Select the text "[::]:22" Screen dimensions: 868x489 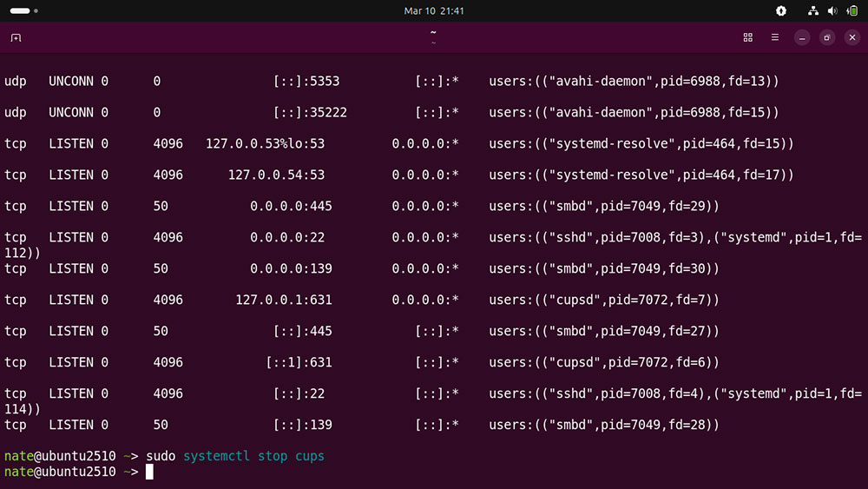click(299, 393)
